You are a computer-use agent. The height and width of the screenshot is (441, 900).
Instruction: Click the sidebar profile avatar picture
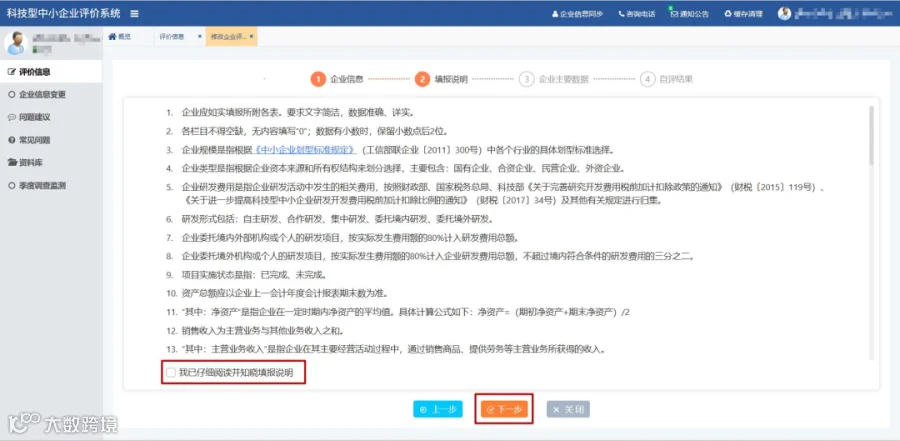pos(15,43)
